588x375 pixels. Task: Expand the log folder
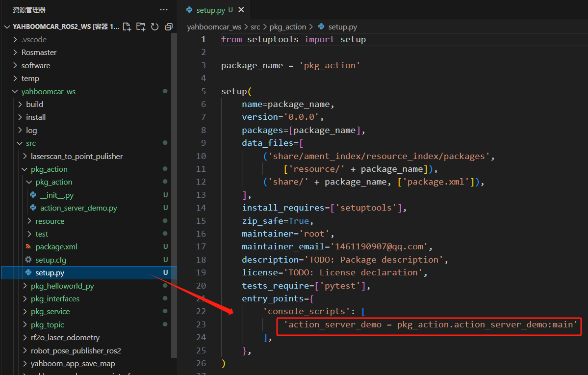click(20, 130)
